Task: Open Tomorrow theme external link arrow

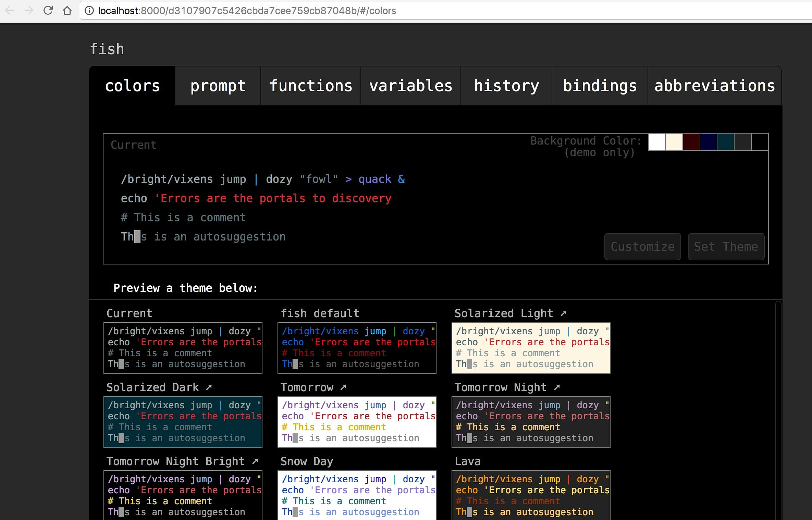Action: pos(343,387)
